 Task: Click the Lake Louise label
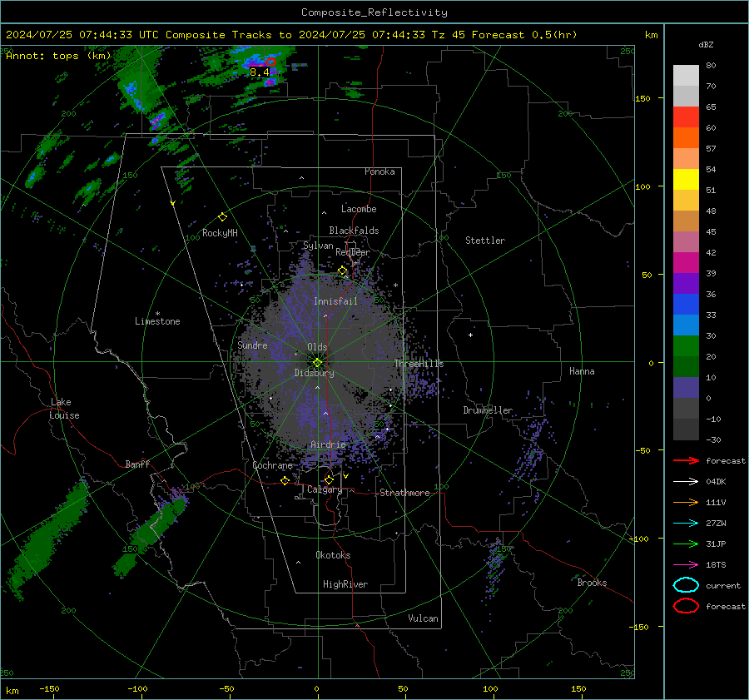[64, 409]
